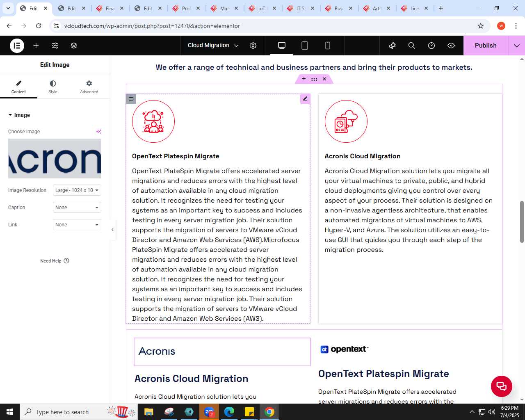
Task: Add a container with the plus handle
Action: tap(304, 79)
